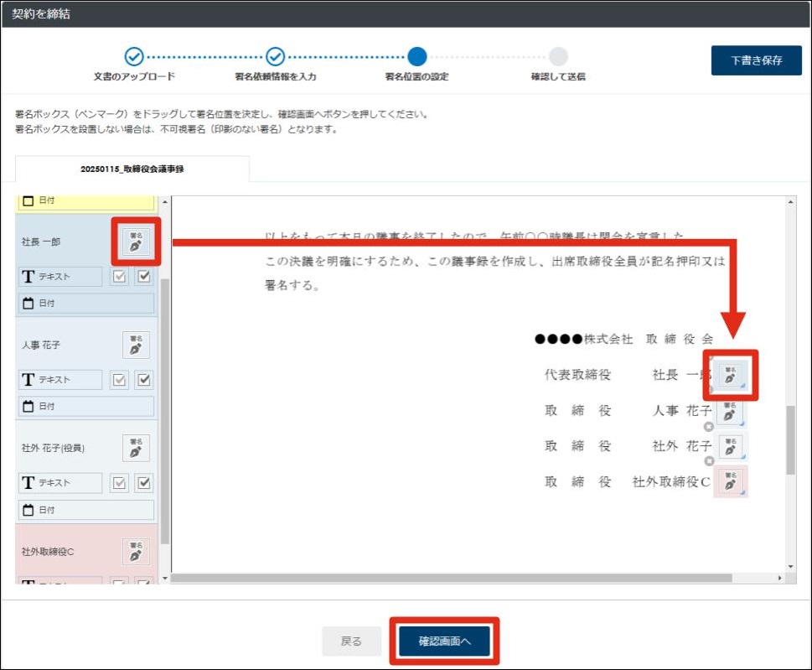Select the 日付 field in the yellow section
This screenshot has width=812, height=670.
(86, 202)
